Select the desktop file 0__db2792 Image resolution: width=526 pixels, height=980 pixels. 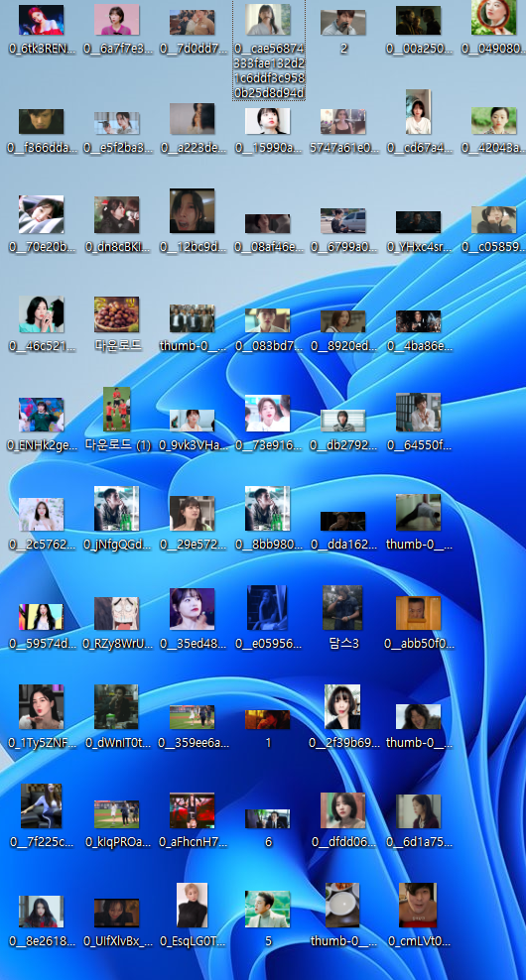click(343, 421)
